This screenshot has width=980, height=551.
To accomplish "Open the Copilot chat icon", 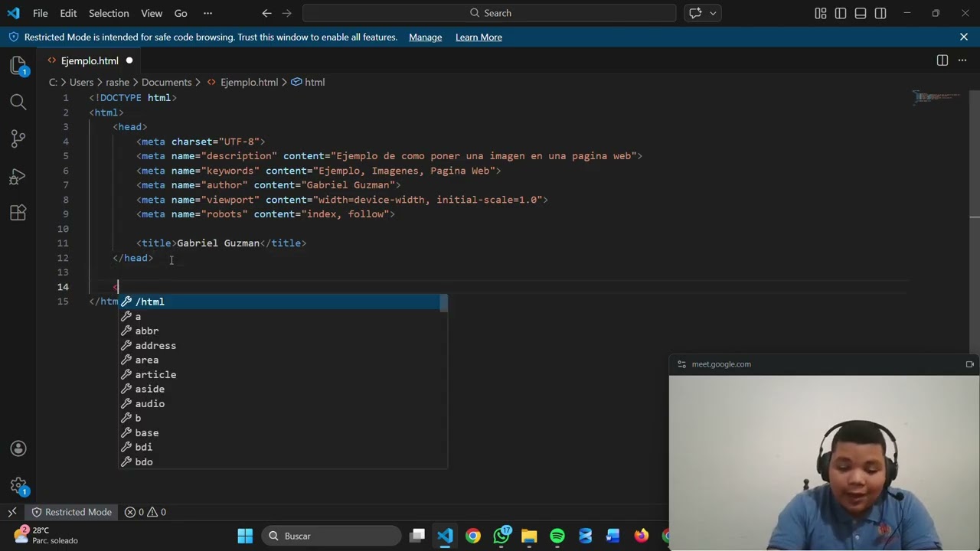I will pos(695,13).
